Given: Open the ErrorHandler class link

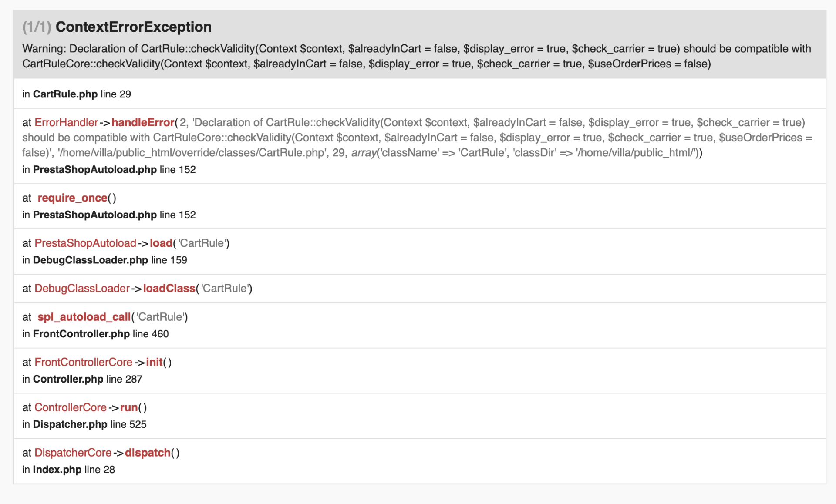Looking at the screenshot, I should click(66, 122).
